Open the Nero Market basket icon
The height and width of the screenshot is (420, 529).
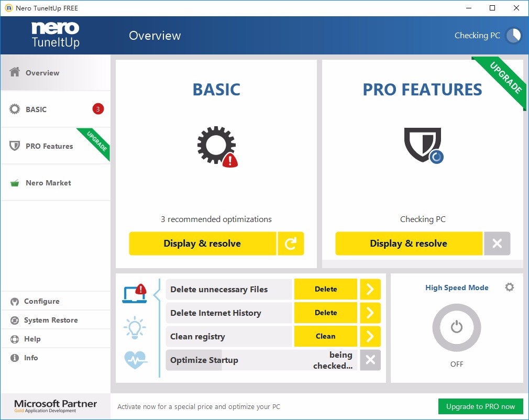[x=15, y=183]
